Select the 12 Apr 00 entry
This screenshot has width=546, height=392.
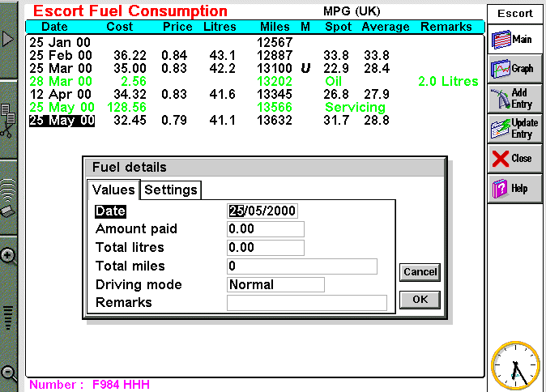click(254, 94)
